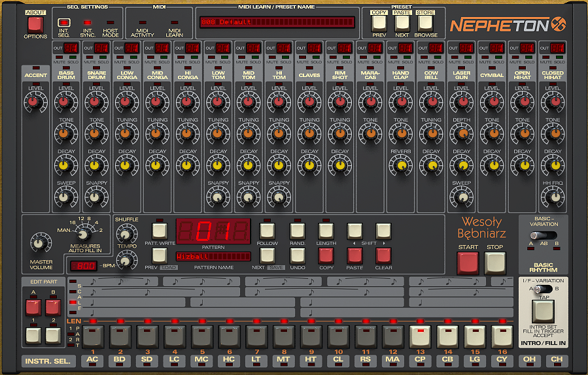Viewport: 588px width, 375px height.
Task: Solo the Closed Hihat channel
Action: pyautogui.click(x=559, y=57)
